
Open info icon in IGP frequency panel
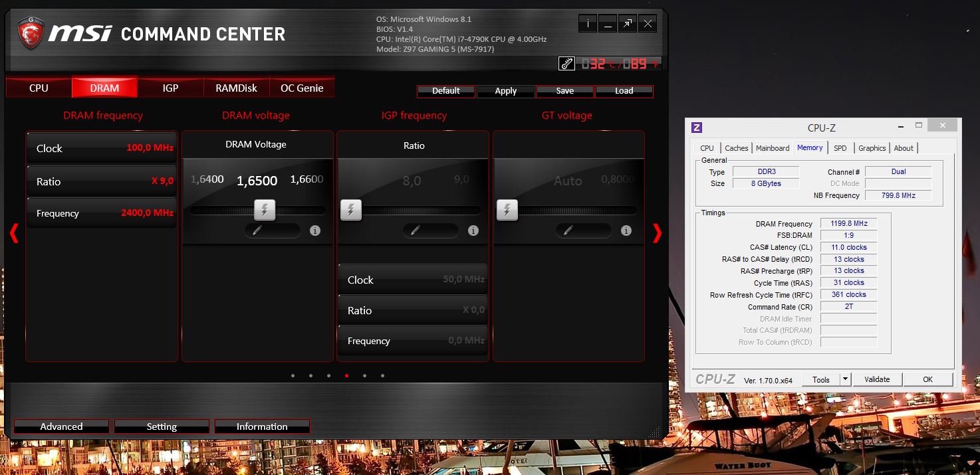473,231
